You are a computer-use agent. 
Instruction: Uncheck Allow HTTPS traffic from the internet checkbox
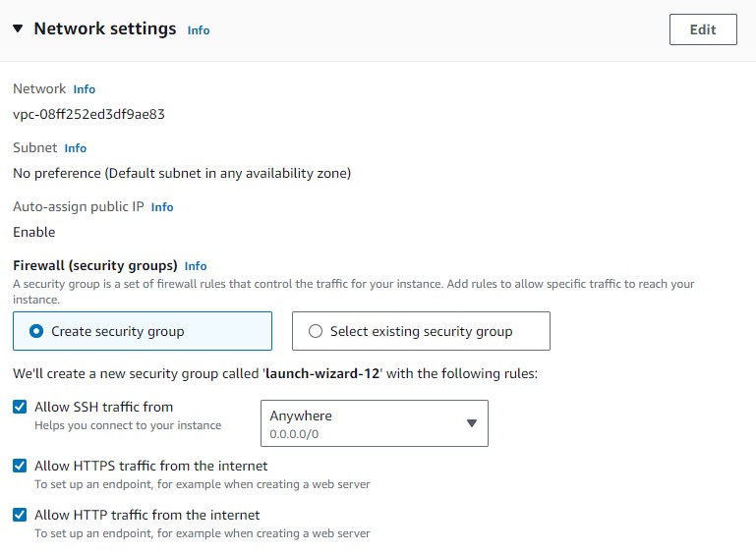[x=20, y=466]
